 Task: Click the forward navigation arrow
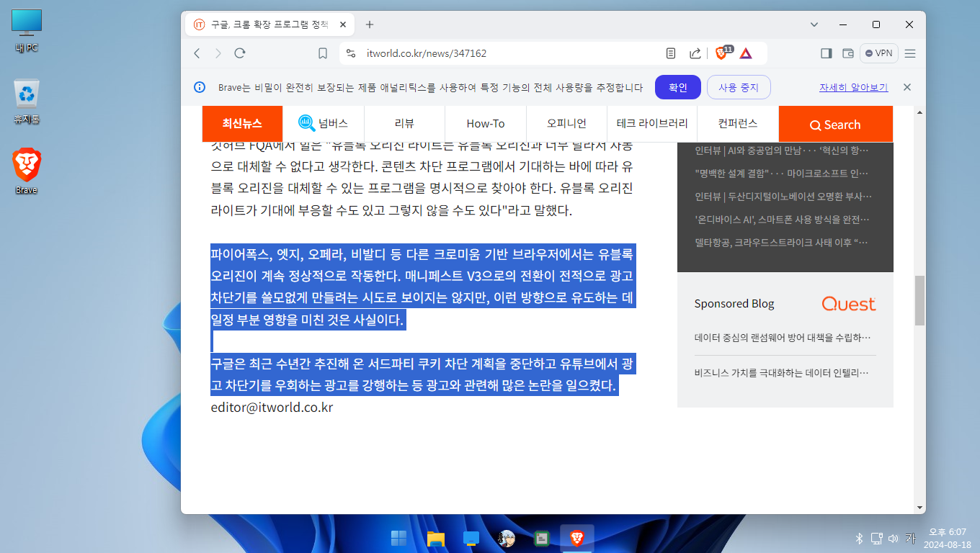(218, 53)
